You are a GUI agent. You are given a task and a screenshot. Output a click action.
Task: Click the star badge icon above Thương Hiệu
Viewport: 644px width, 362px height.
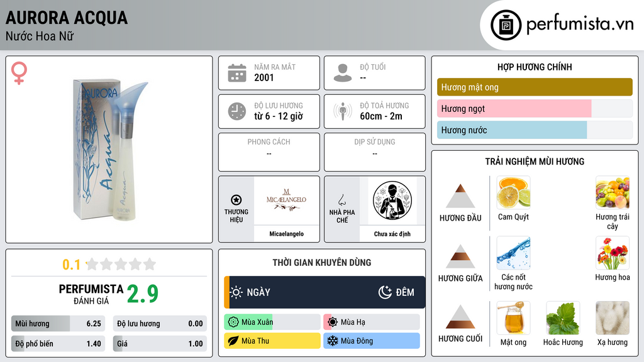point(236,200)
